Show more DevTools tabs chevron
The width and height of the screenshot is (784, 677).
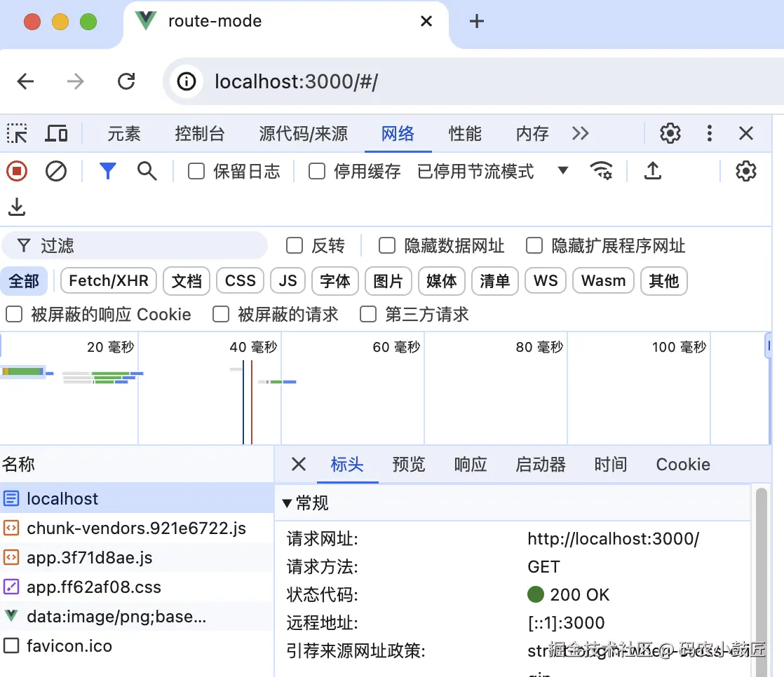coord(581,133)
